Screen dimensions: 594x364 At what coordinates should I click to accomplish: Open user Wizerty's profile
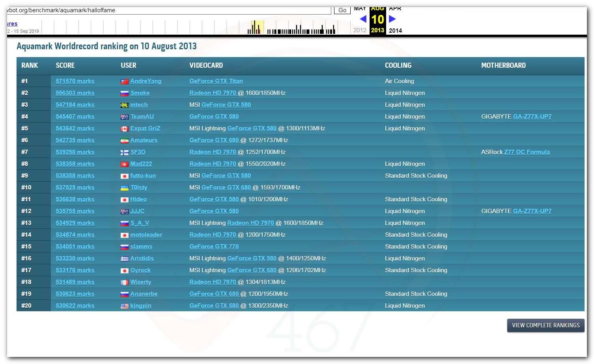141,282
